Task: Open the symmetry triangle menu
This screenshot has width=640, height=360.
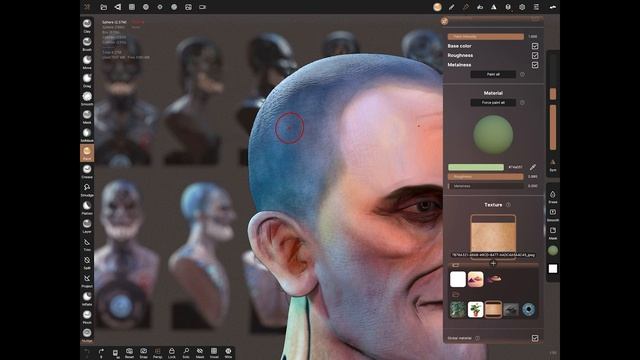Action: (x=493, y=7)
